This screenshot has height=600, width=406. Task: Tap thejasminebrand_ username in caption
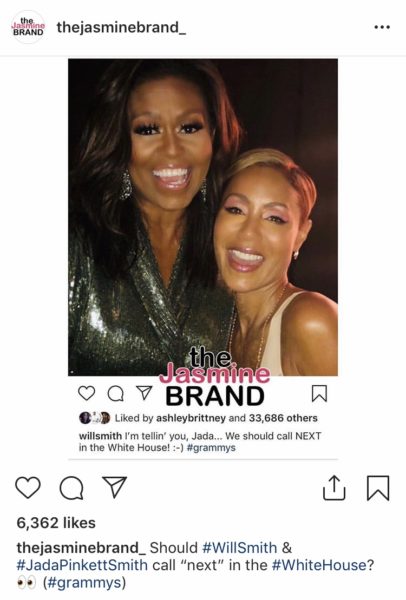tap(81, 548)
